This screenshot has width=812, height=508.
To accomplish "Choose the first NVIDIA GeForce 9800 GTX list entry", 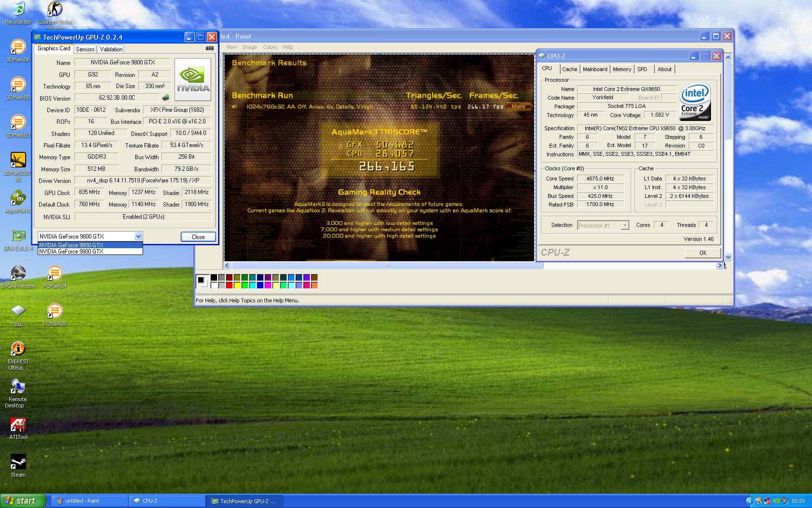I will coord(90,245).
